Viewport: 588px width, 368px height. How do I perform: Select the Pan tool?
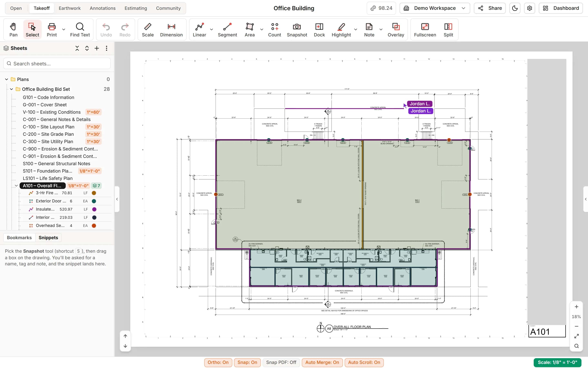click(x=13, y=30)
